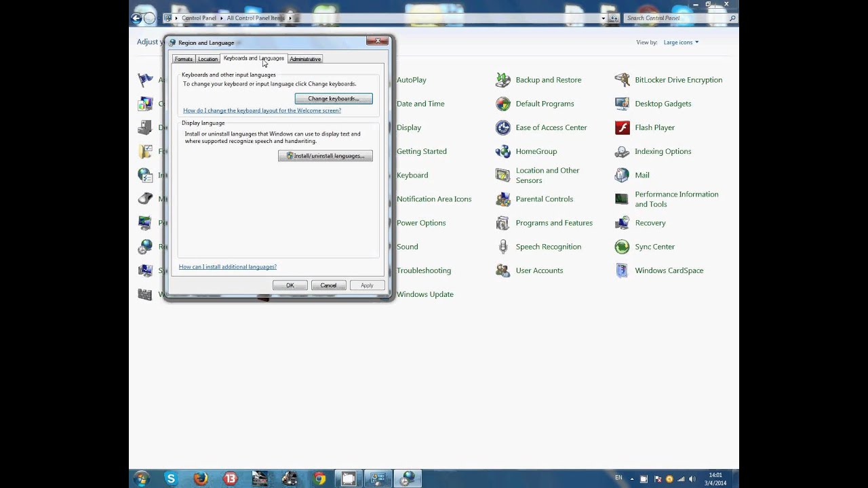Open the Speech Recognition microphone icon

point(502,247)
